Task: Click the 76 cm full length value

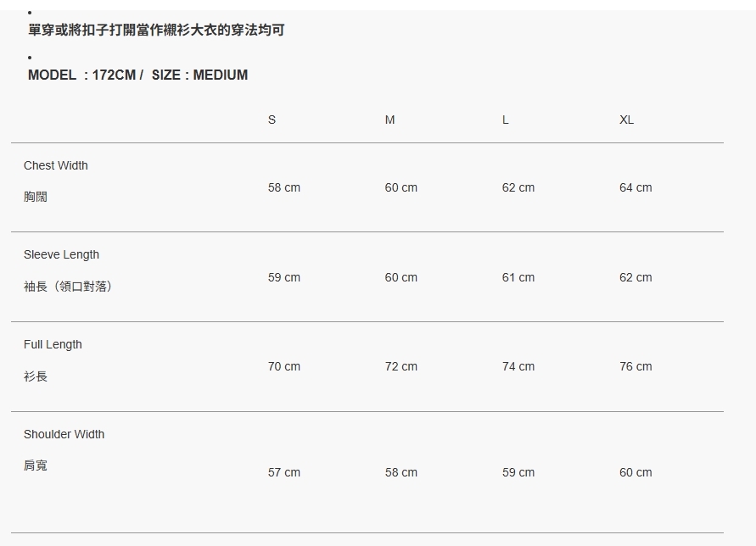Action: tap(636, 366)
